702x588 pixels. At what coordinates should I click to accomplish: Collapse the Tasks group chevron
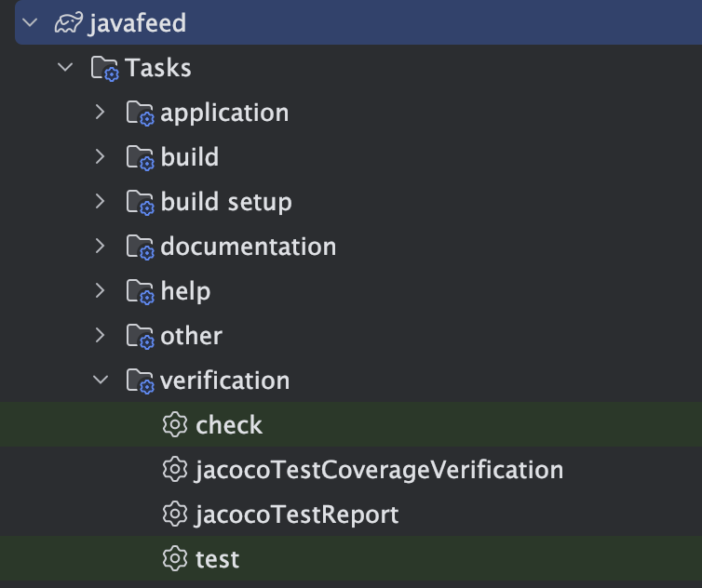[x=64, y=68]
